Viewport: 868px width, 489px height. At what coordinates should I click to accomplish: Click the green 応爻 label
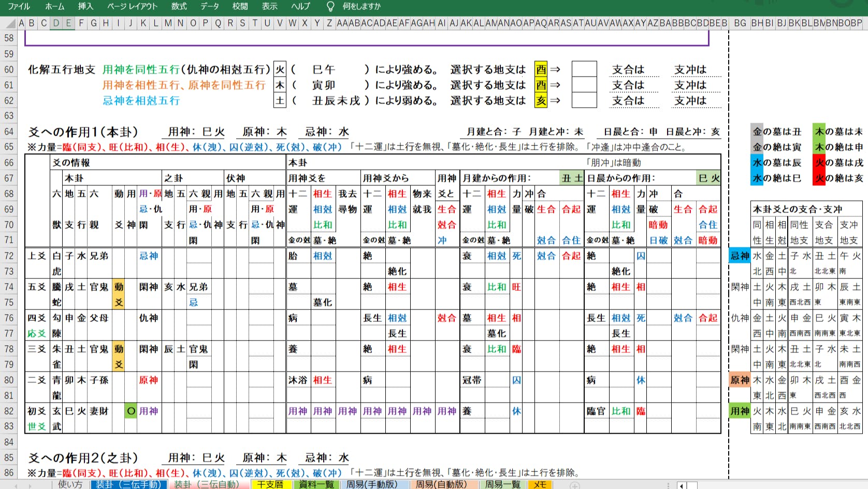[x=37, y=333]
